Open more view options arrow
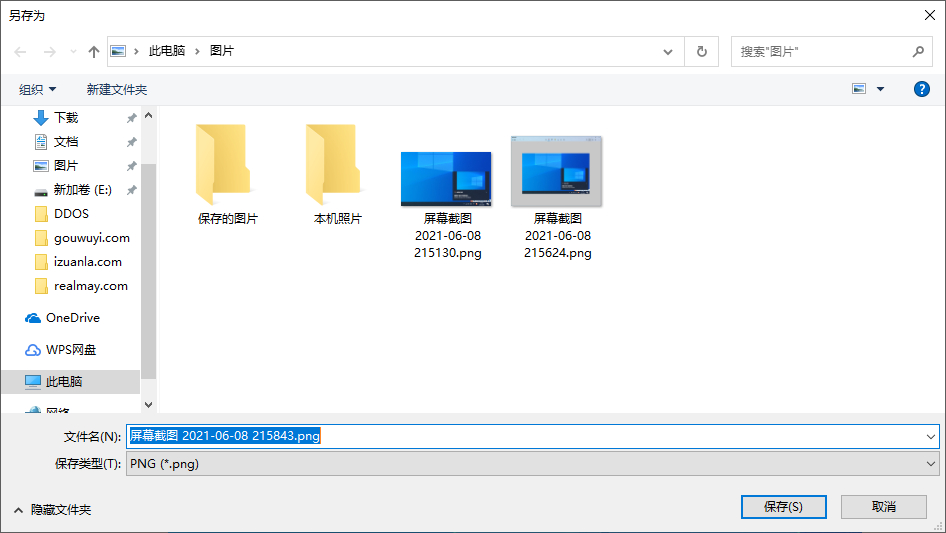This screenshot has height=533, width=946. click(x=880, y=89)
